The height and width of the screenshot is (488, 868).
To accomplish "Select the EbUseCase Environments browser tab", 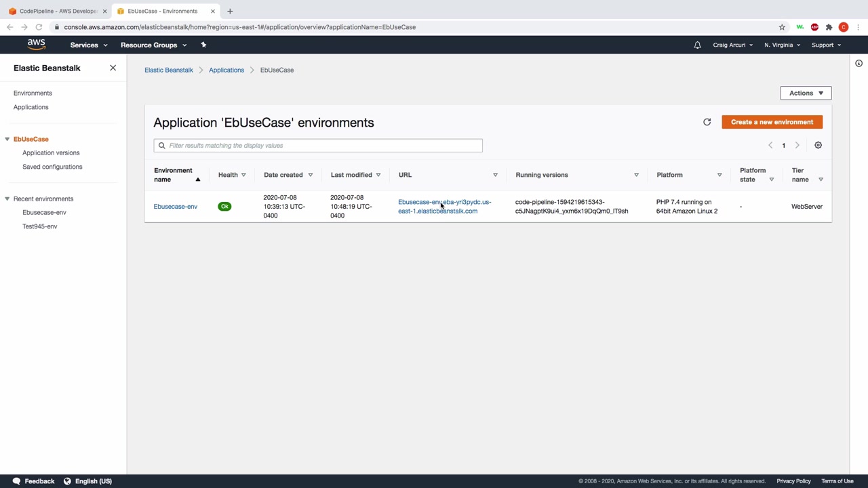I will (x=165, y=11).
